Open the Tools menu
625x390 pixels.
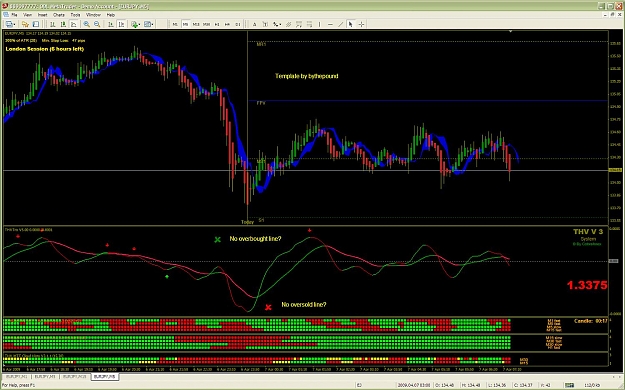(x=75, y=15)
